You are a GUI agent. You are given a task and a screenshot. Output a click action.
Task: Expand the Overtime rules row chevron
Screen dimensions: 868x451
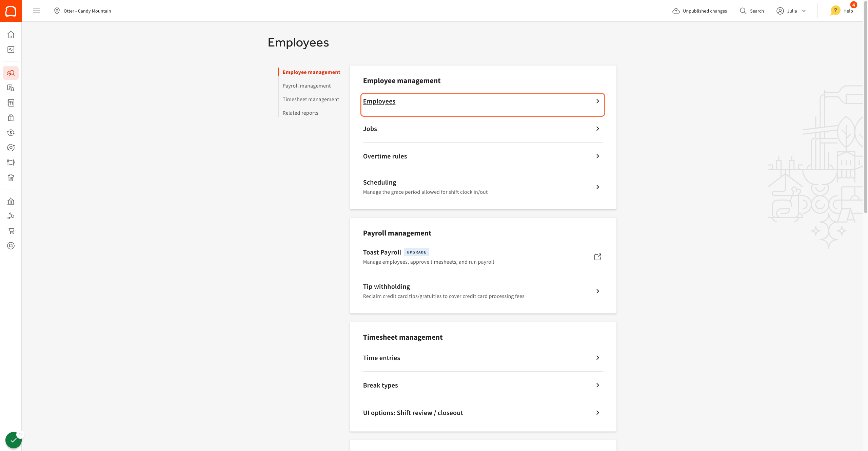[x=597, y=156]
